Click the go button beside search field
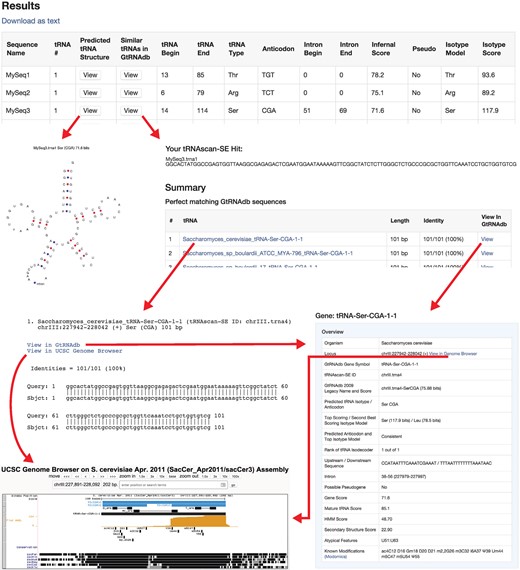 click(233, 485)
